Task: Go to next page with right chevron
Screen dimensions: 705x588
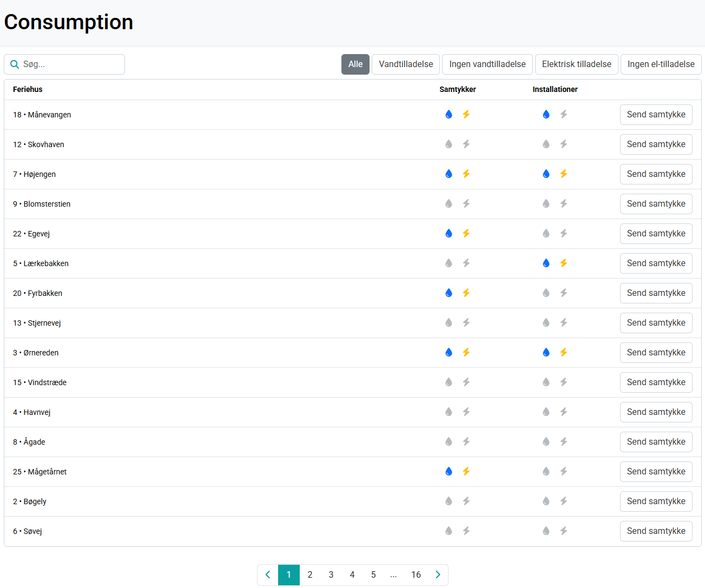Action: (438, 574)
